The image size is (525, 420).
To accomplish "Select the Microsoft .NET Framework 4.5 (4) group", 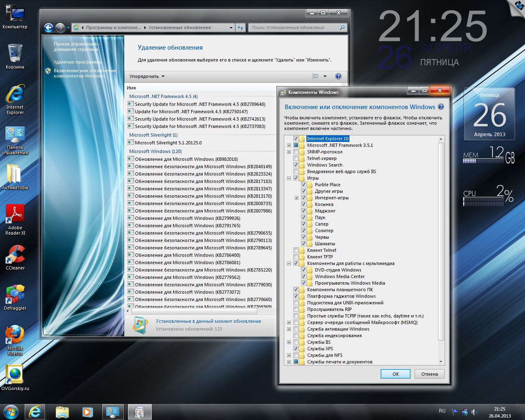I will [x=163, y=96].
